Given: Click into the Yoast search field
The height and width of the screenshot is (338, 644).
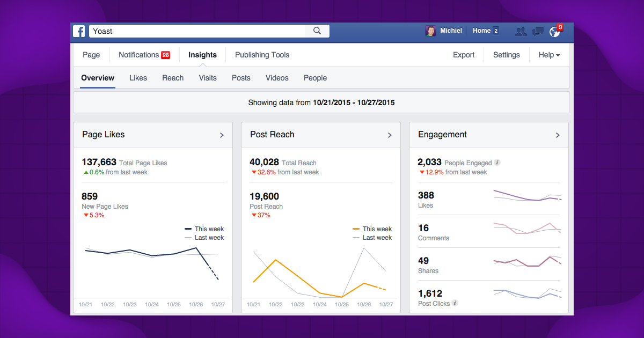Looking at the screenshot, I should 197,31.
